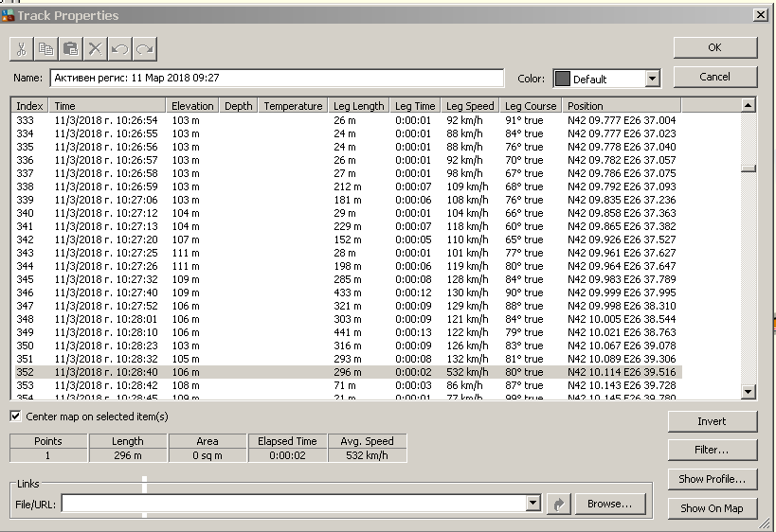Open Show Profile dialog
The height and width of the screenshot is (532, 776).
pyautogui.click(x=712, y=479)
